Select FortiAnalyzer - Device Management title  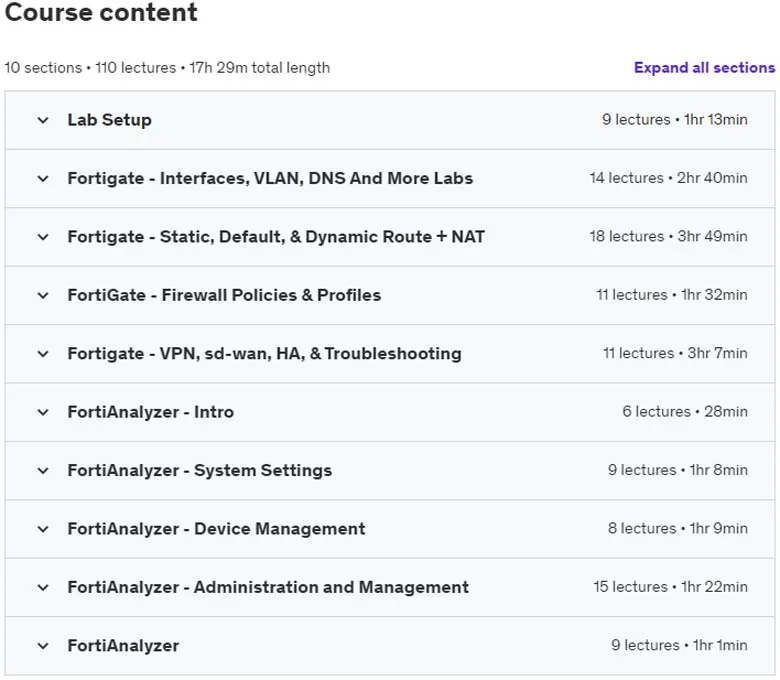(x=216, y=529)
